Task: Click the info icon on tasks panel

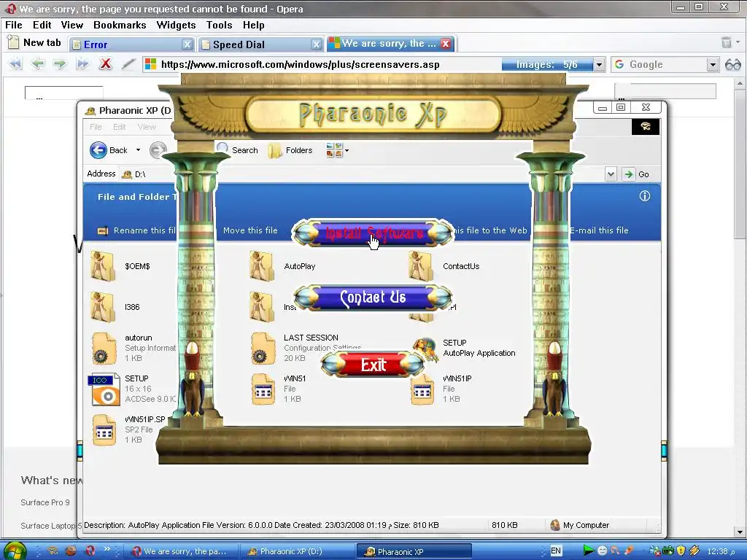Action: [645, 195]
